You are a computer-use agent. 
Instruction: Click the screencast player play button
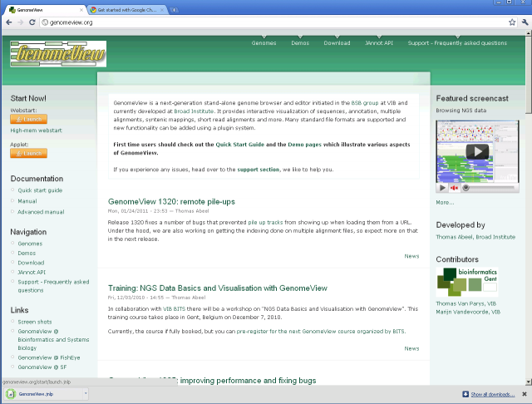442,188
